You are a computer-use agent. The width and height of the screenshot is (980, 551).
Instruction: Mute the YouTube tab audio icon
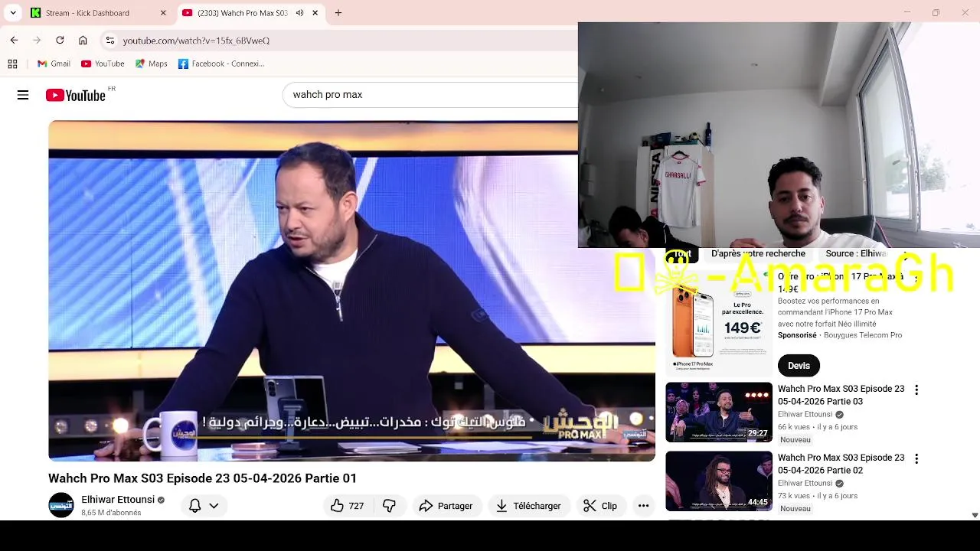coord(299,13)
